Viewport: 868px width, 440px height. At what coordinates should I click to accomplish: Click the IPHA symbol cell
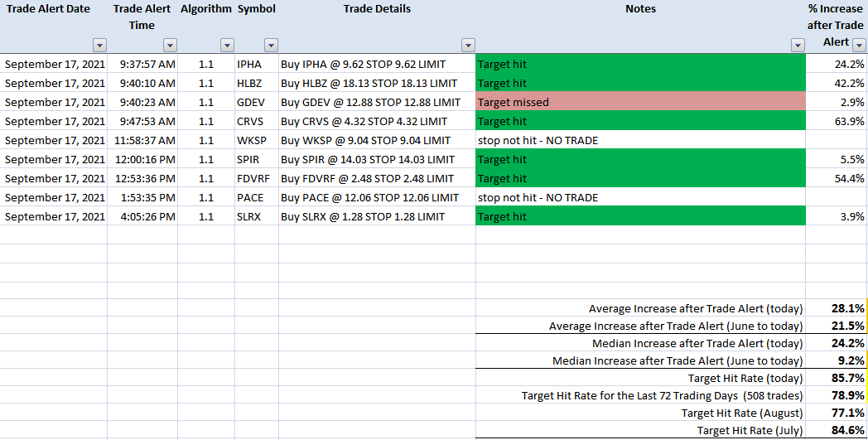coord(257,65)
